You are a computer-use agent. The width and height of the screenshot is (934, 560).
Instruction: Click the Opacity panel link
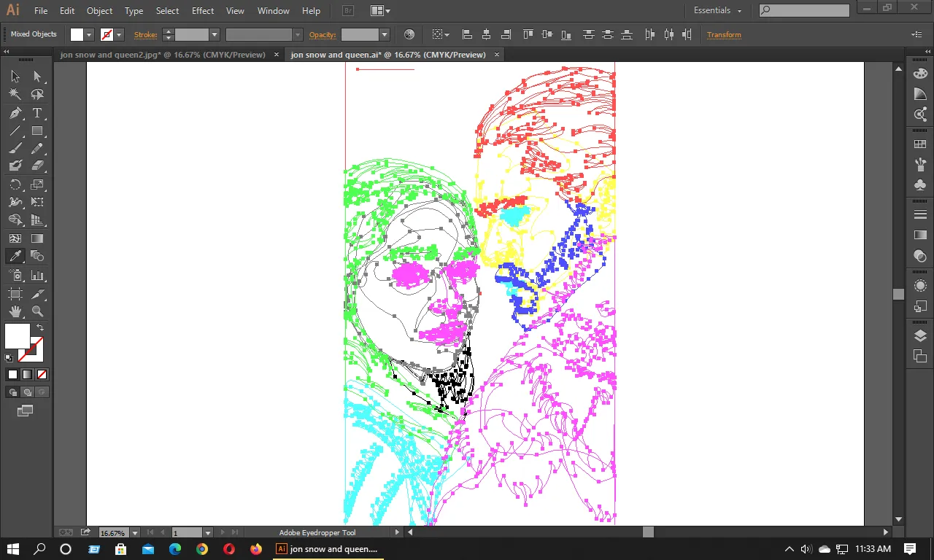point(323,34)
